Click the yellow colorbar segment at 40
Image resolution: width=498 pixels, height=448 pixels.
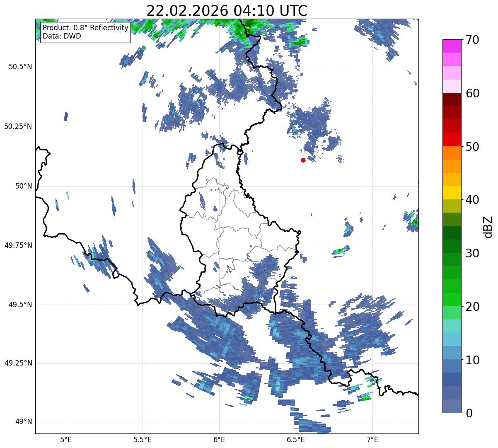[x=452, y=193]
